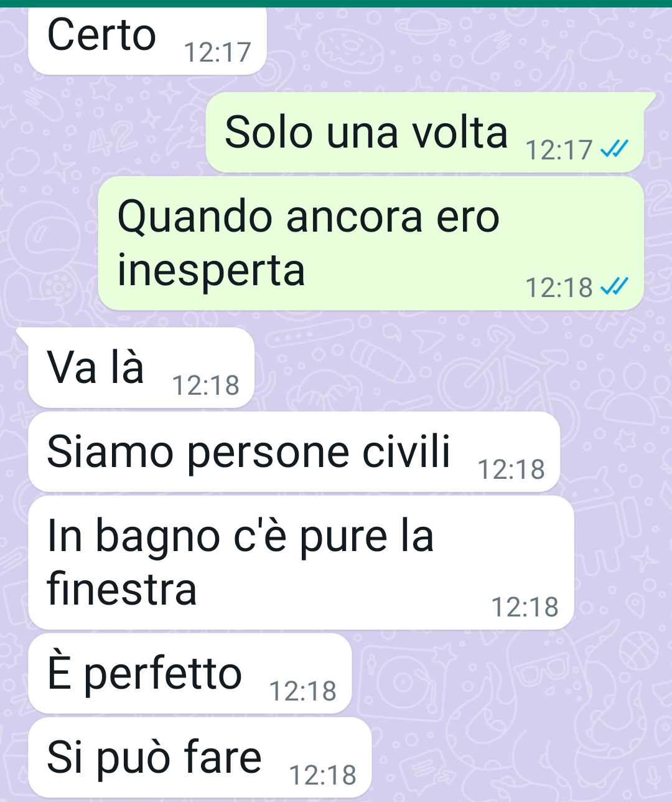Tap the timestamp beside 'Si può fare'
This screenshot has height=802, width=672.
pos(323,775)
